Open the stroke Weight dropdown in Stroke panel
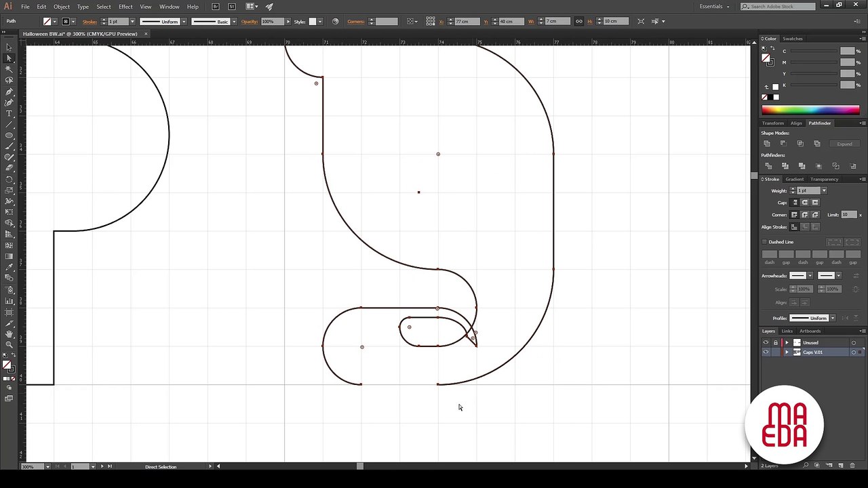 [824, 190]
